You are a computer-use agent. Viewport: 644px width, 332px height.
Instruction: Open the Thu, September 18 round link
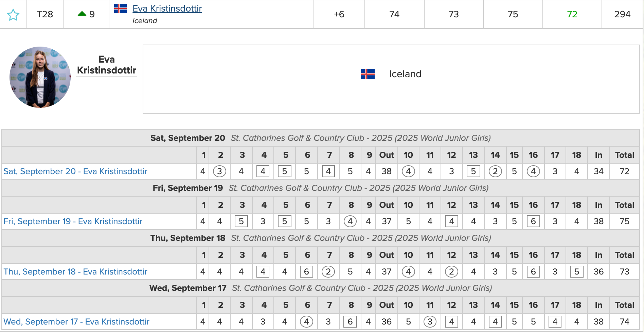click(x=75, y=272)
